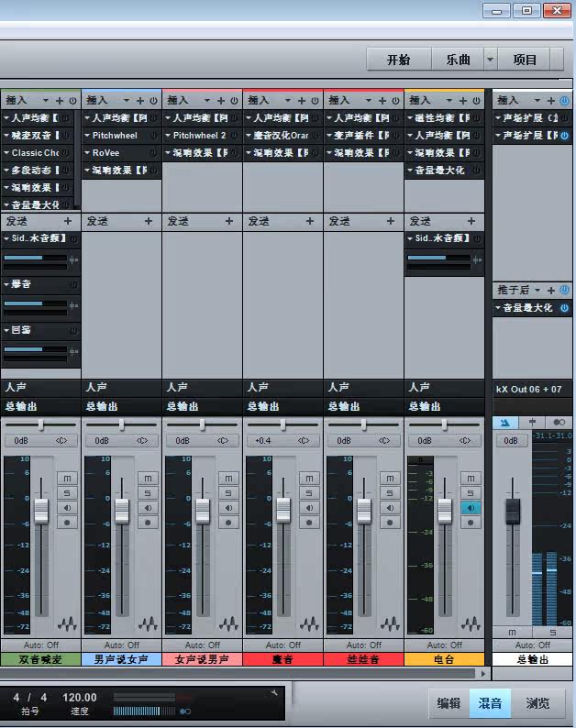Open the 浏览 panel tab

pos(537,703)
